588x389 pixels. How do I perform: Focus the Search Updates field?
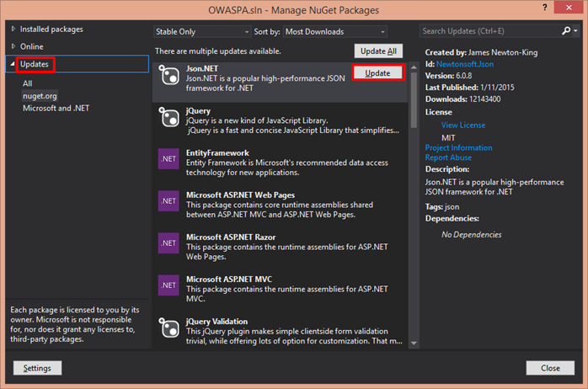pyautogui.click(x=490, y=31)
